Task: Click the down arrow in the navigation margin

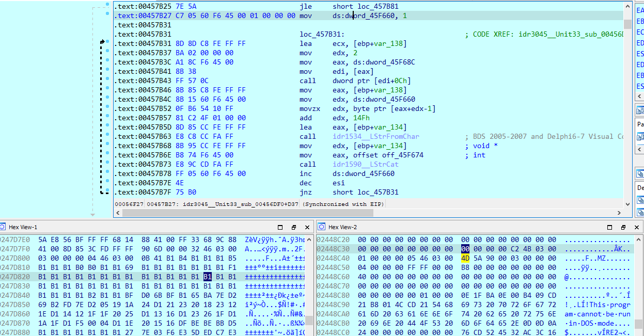Action: pyautogui.click(x=92, y=215)
